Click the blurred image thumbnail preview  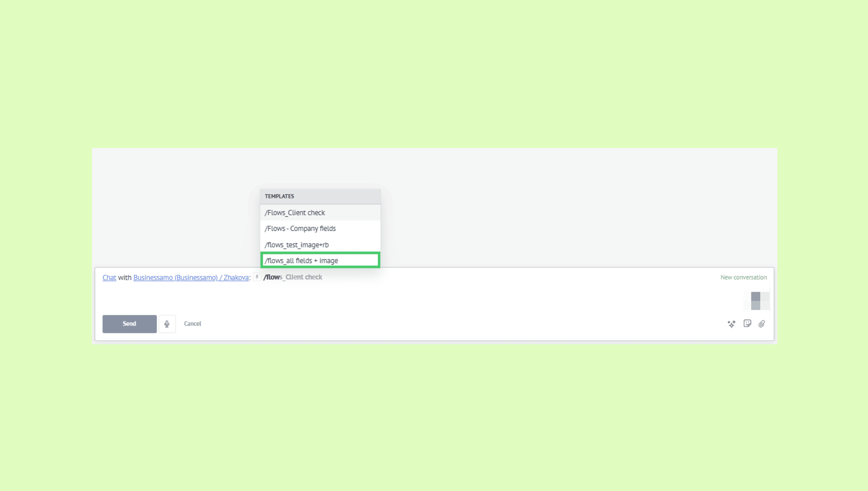coord(756,300)
